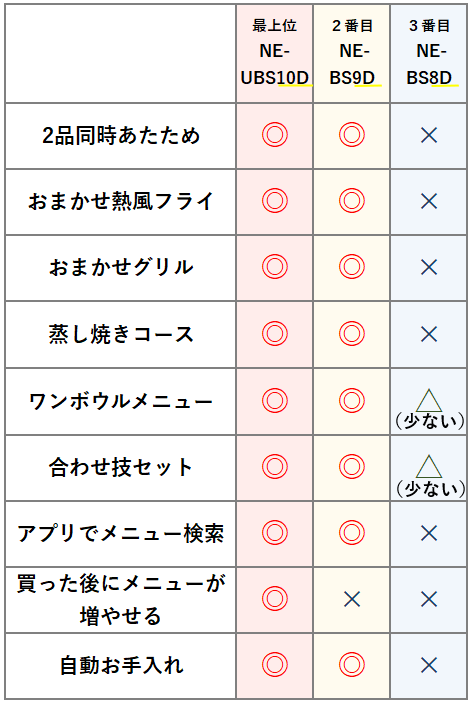472x701 pixels.
Task: Click double circle for NE-UBS10D 蒸し焼きコース
Action: pyautogui.click(x=274, y=334)
